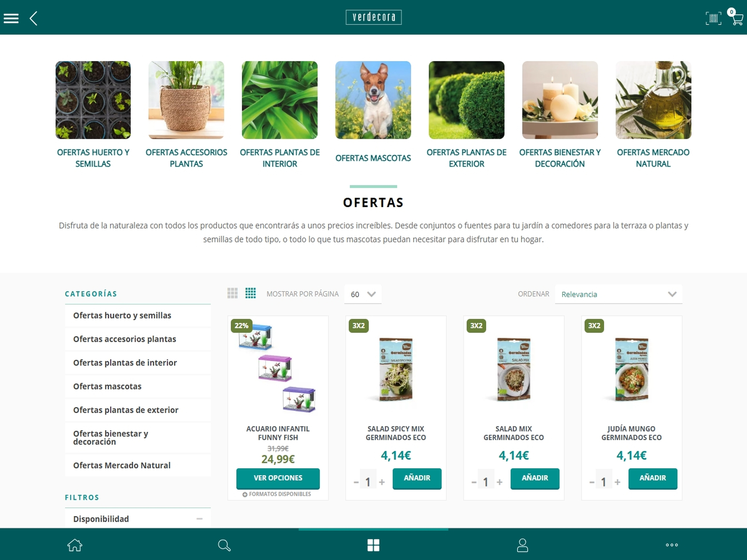This screenshot has height=560, width=747.
Task: Open SALAD SPICY MIX GERMINADOS ECO title
Action: pos(396,433)
